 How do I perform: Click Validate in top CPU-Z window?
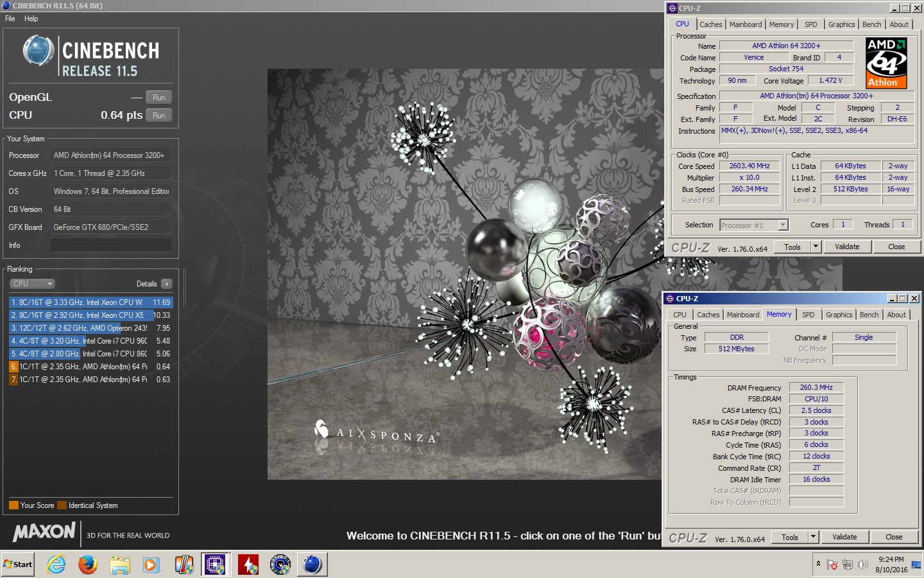[847, 247]
